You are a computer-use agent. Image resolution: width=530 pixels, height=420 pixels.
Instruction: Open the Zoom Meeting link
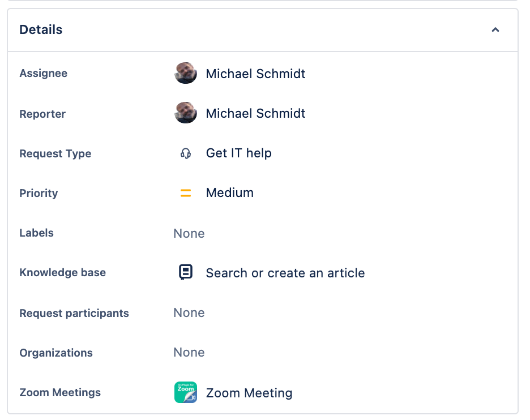(x=249, y=393)
